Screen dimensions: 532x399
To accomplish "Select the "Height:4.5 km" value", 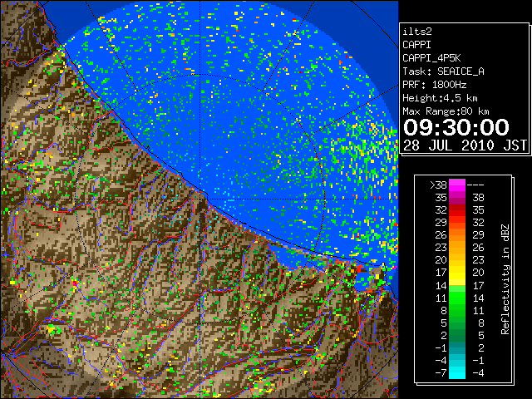I will click(440, 98).
